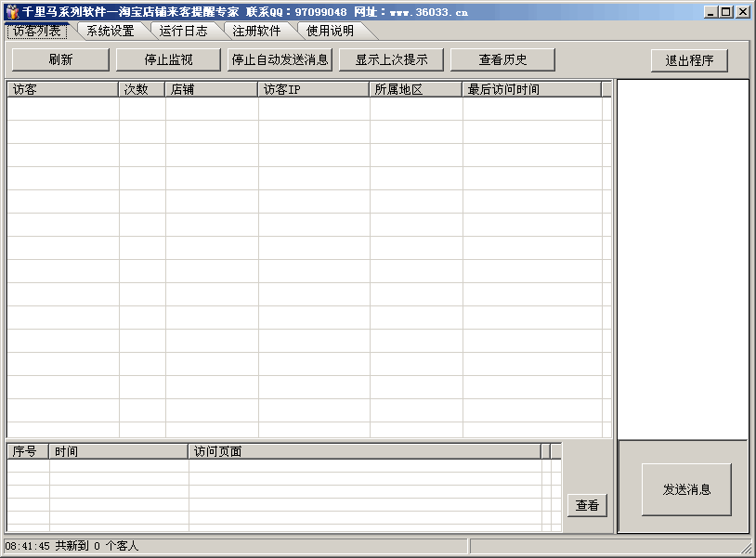Click the 序号 column header
This screenshot has height=558, width=756.
pyautogui.click(x=28, y=451)
